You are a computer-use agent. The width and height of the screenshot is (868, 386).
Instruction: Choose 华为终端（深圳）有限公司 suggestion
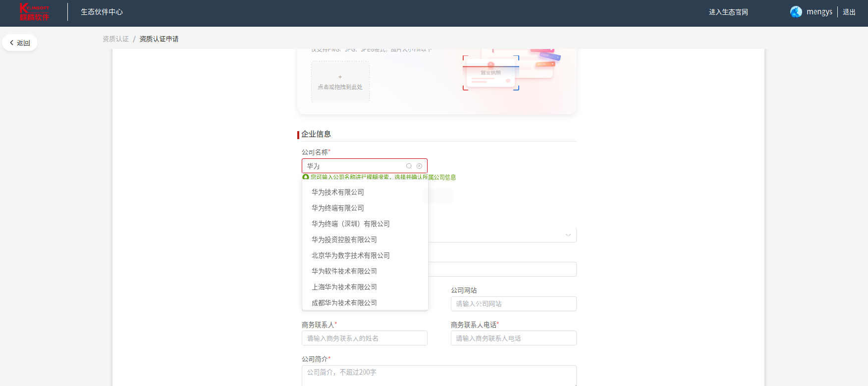click(350, 224)
